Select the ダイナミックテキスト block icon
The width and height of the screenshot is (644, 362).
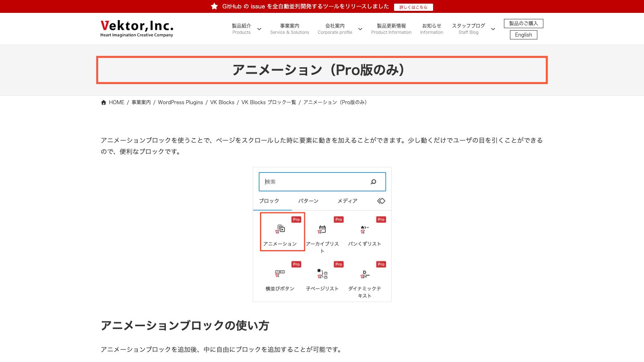point(365,274)
